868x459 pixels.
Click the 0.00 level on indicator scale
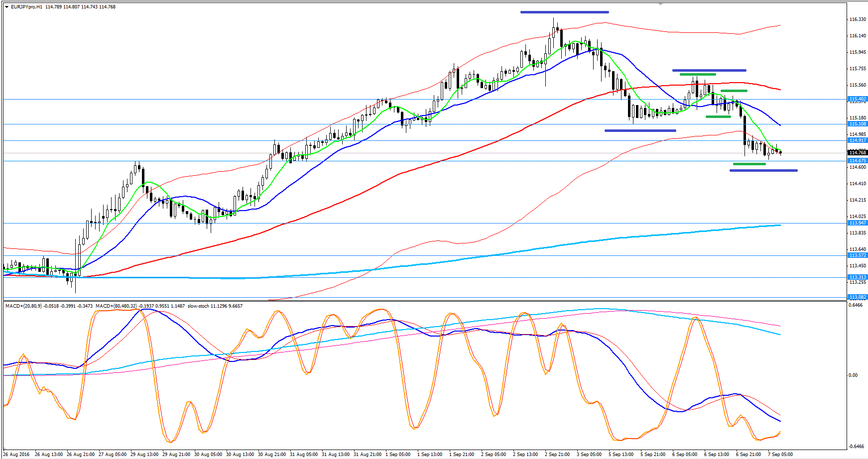click(x=853, y=375)
